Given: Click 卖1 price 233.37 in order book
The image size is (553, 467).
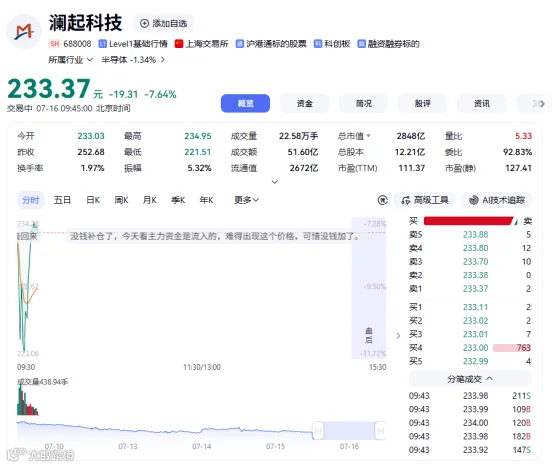Looking at the screenshot, I should click(475, 289).
